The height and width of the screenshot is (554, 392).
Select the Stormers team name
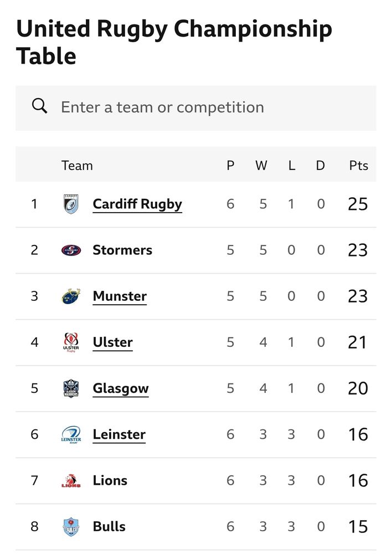click(122, 250)
